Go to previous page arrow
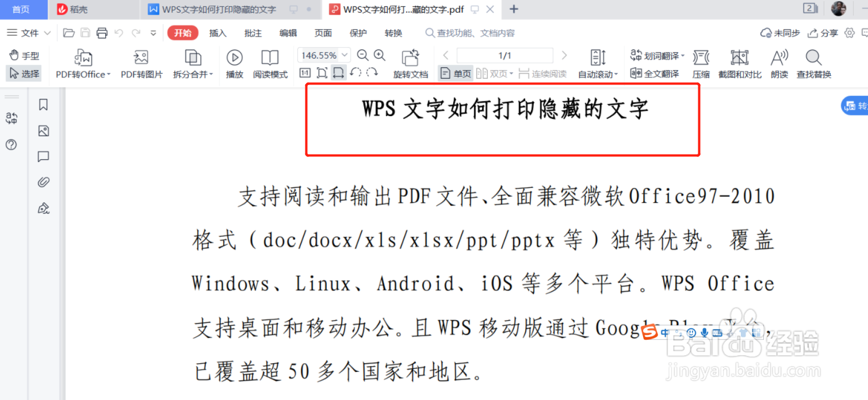Screen dimensions: 868x400 (x=446, y=55)
